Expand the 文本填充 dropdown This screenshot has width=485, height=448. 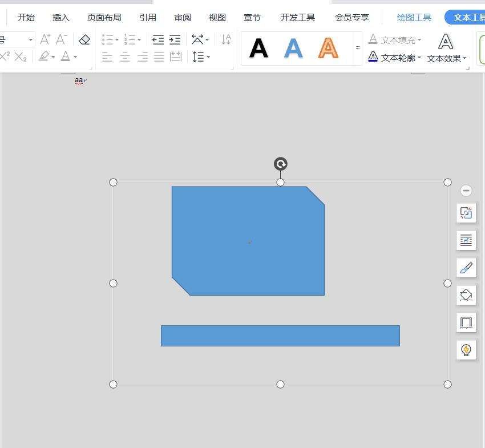click(x=419, y=40)
